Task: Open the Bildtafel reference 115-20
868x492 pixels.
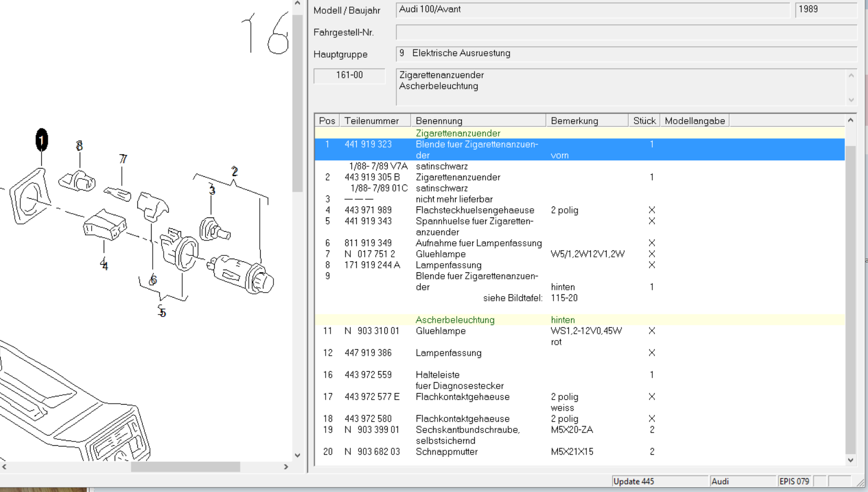Action: (x=564, y=298)
